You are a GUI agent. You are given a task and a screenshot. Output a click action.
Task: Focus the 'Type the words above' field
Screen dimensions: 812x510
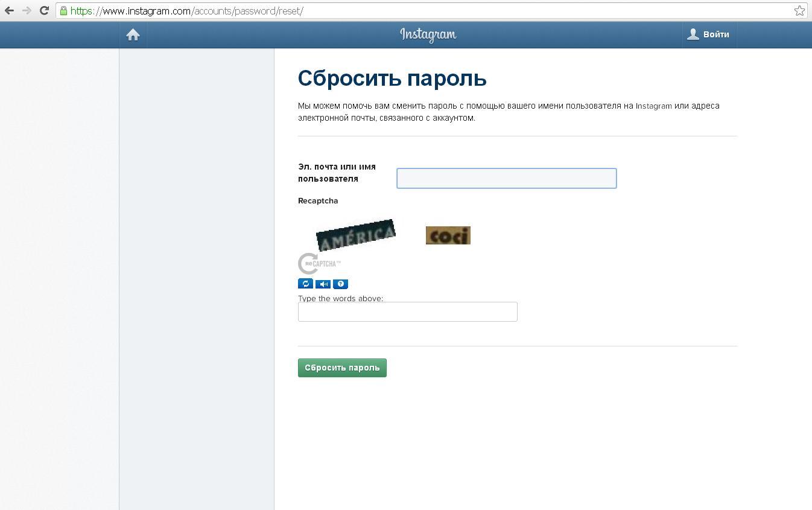point(408,311)
